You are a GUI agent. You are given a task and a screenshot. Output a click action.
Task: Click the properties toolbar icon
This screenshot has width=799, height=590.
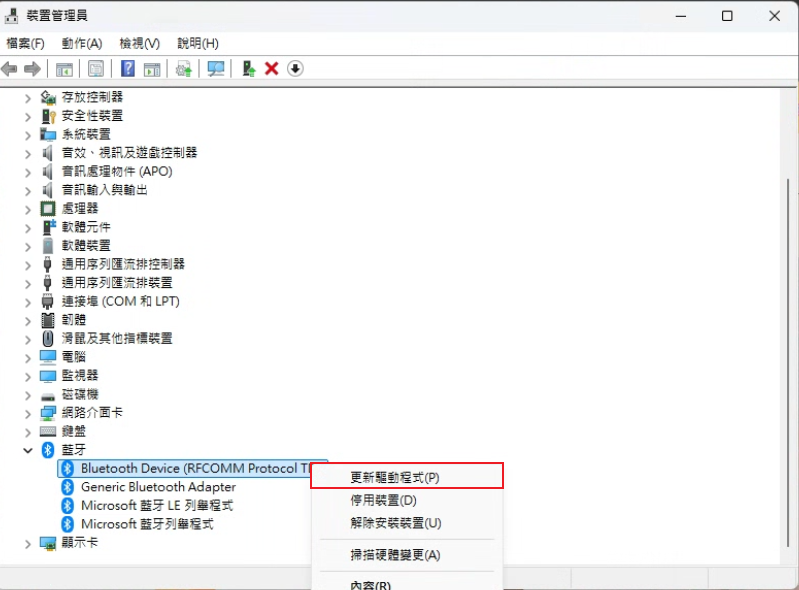click(x=96, y=69)
